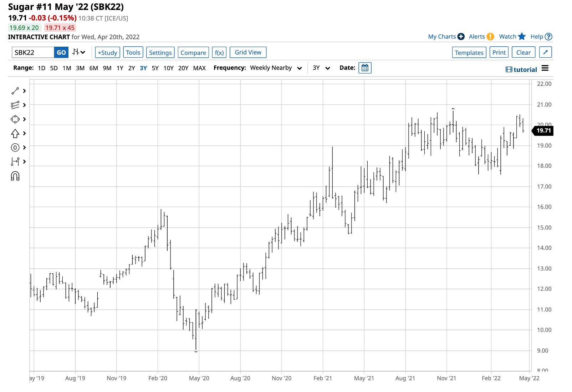Click the bid quote 19.69 x 20
The height and width of the screenshot is (392, 572).
[24, 27]
